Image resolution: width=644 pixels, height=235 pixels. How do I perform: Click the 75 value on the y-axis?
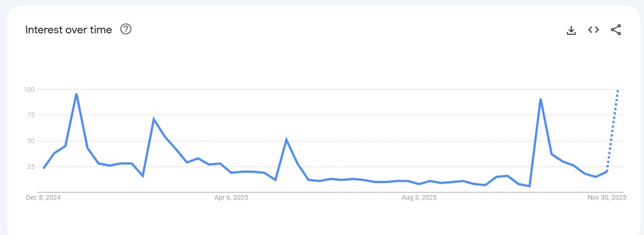(31, 115)
